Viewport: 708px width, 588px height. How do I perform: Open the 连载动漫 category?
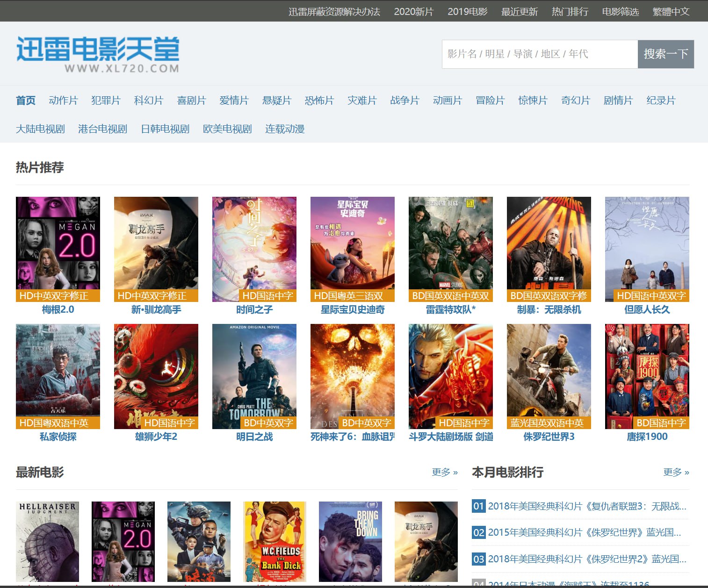[285, 129]
